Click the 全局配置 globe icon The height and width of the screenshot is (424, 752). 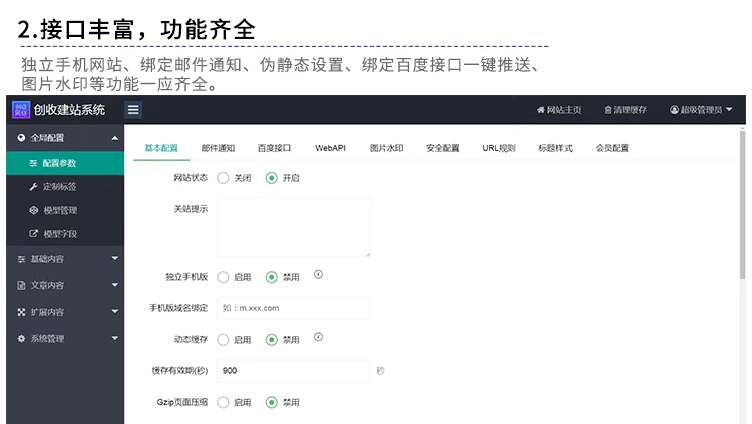click(x=21, y=138)
